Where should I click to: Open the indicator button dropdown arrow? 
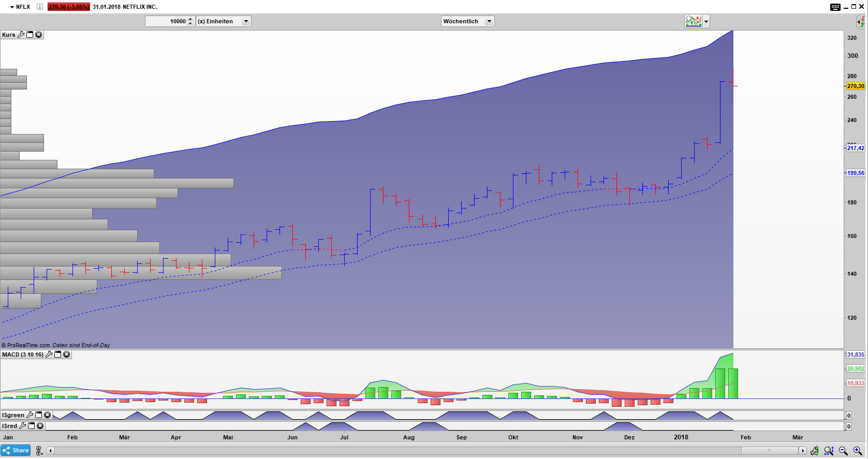(706, 21)
